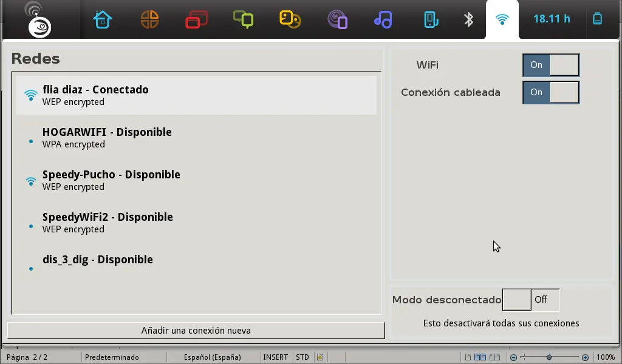This screenshot has width=622, height=364.
Task: Open the green Status chat icon
Action: [x=243, y=19]
